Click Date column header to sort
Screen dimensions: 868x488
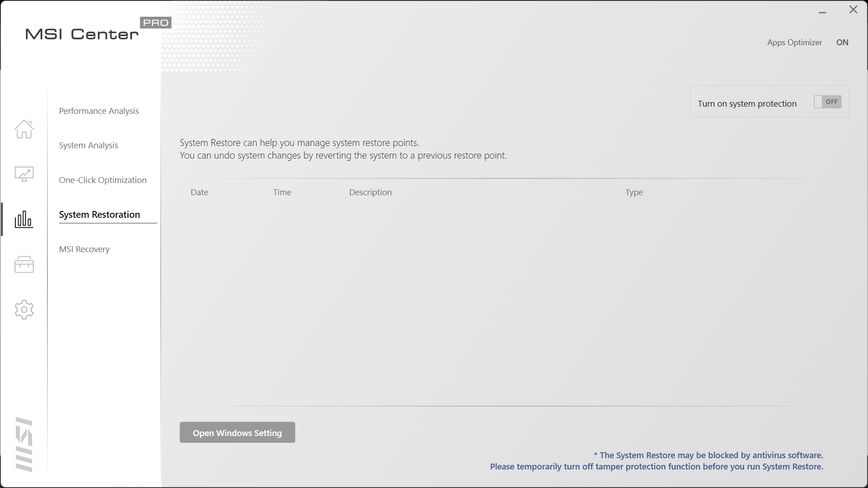click(x=198, y=191)
